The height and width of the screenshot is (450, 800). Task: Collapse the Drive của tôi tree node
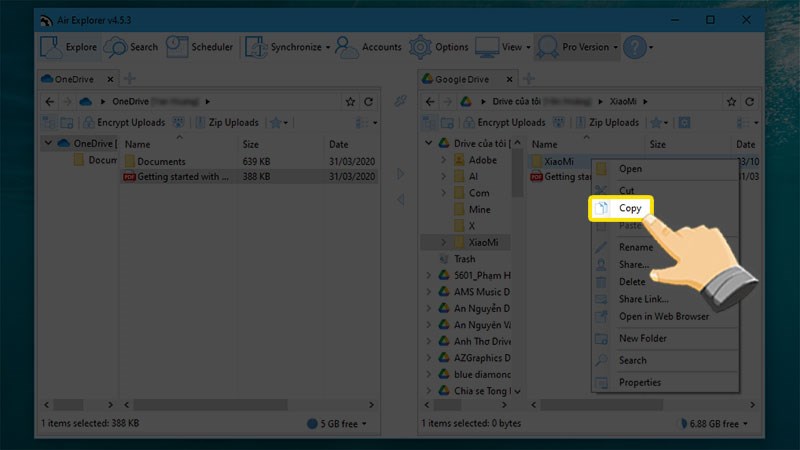(x=429, y=143)
